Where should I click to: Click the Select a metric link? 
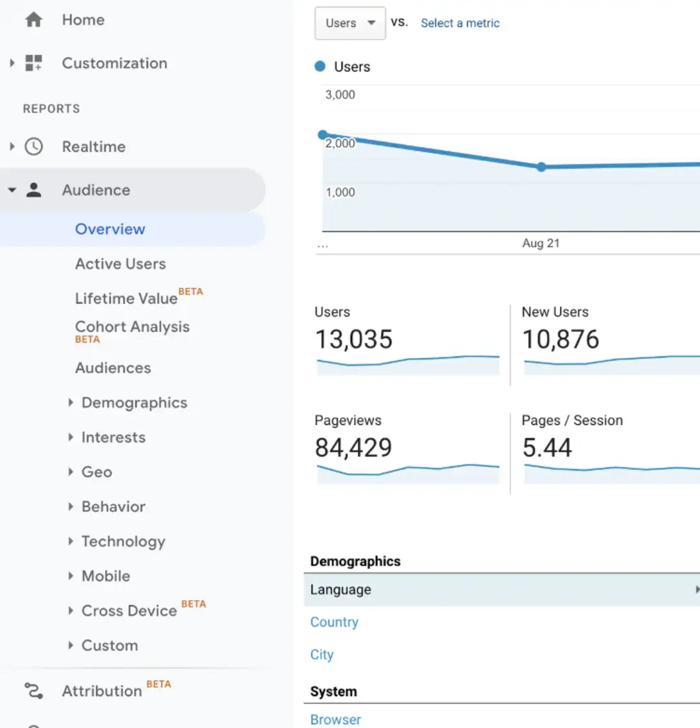(x=460, y=23)
